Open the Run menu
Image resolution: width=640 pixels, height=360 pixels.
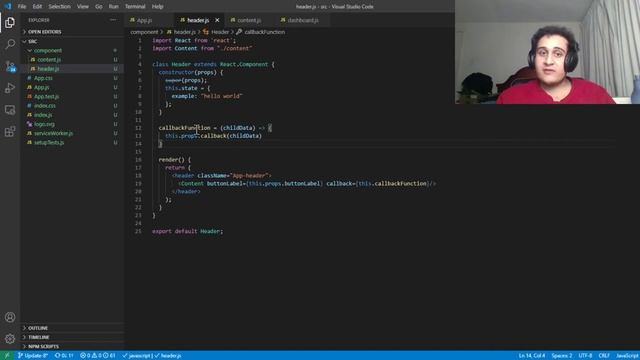pyautogui.click(x=113, y=7)
